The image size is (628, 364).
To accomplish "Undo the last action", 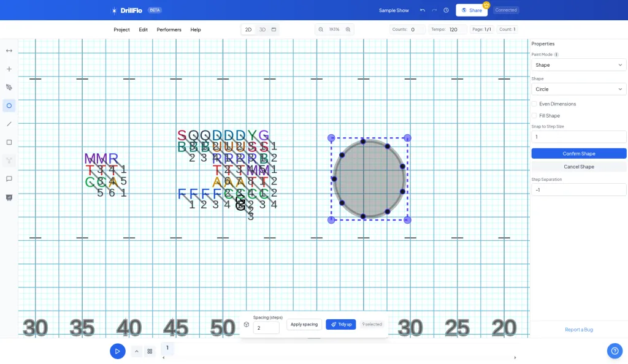I will [x=423, y=10].
